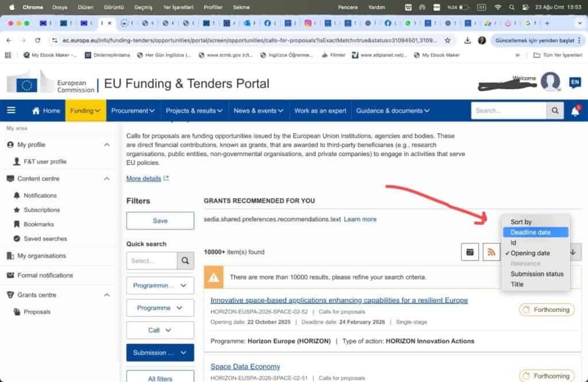Image resolution: width=588 pixels, height=382 pixels.
Task: Choose Title from the Sort by list
Action: (517, 284)
